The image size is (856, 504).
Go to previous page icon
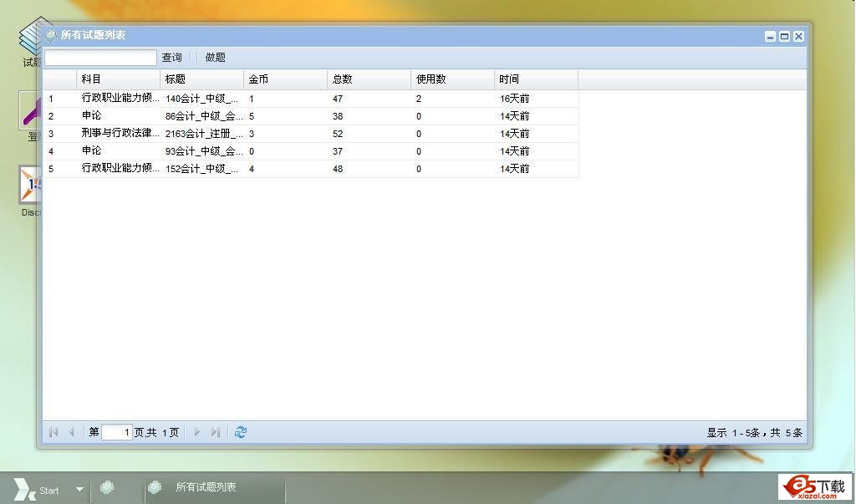pyautogui.click(x=71, y=432)
